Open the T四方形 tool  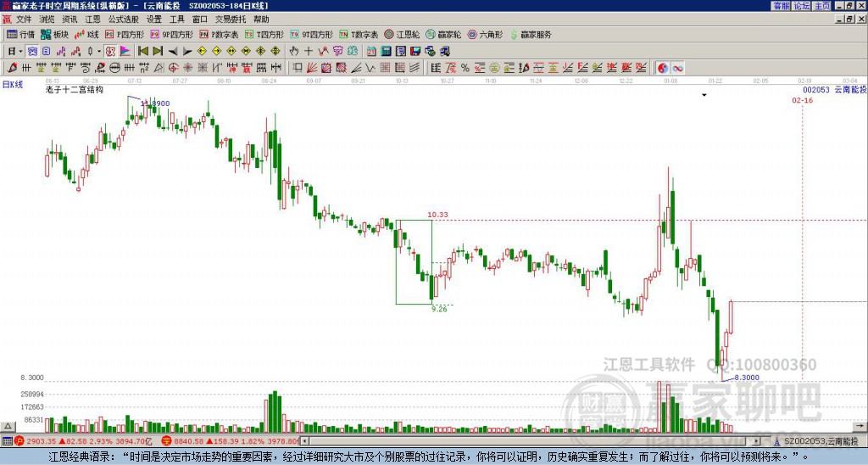[264, 34]
